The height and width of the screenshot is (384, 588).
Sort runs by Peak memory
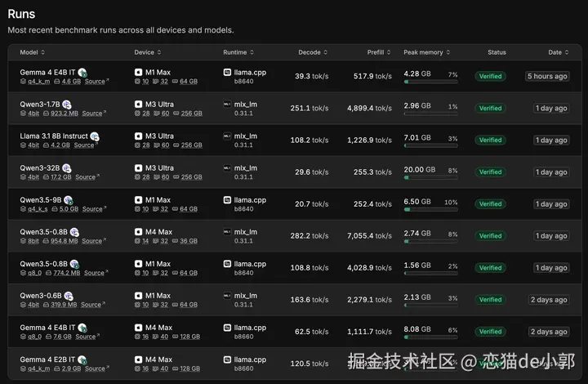(x=427, y=52)
